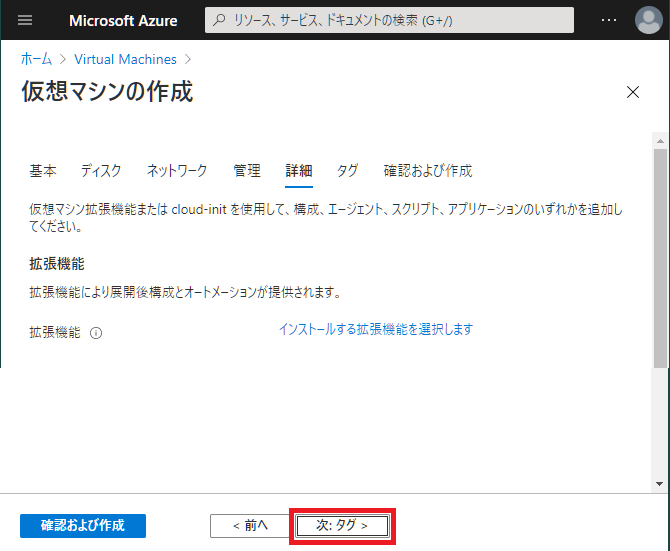Open the more options ellipsis menu
Image resolution: width=670 pixels, height=551 pixels.
pos(609,21)
